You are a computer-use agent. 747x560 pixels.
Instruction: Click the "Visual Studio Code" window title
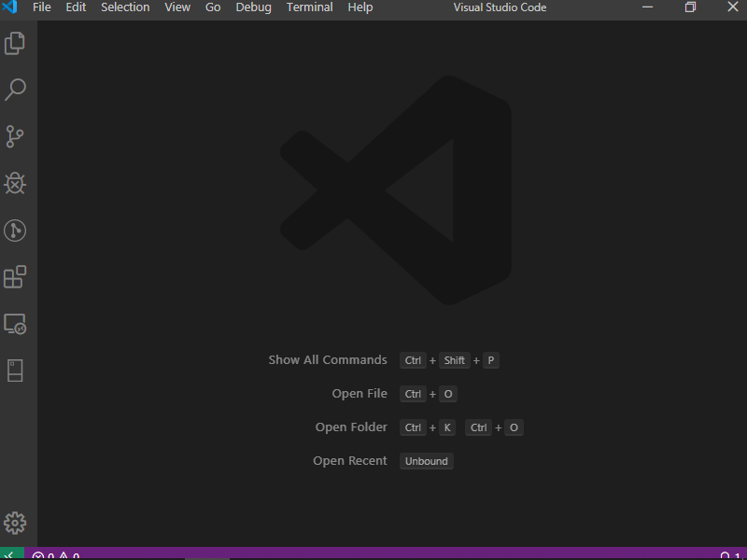[x=500, y=7]
